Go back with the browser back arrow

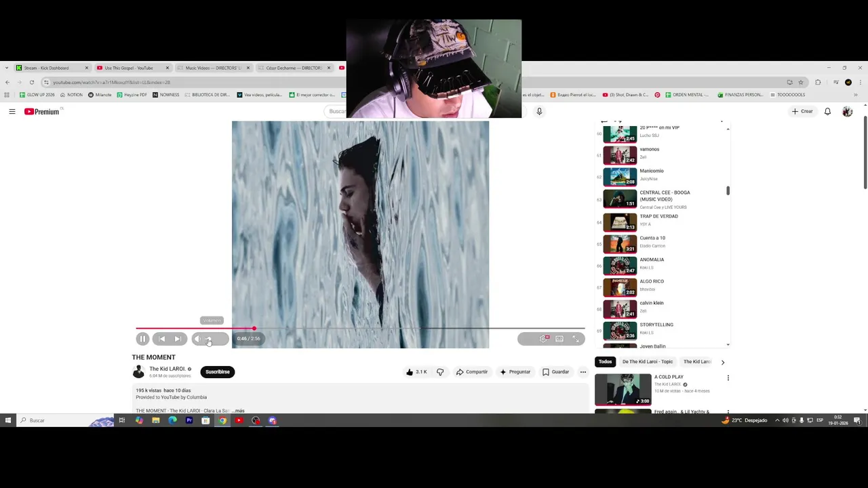7,82
